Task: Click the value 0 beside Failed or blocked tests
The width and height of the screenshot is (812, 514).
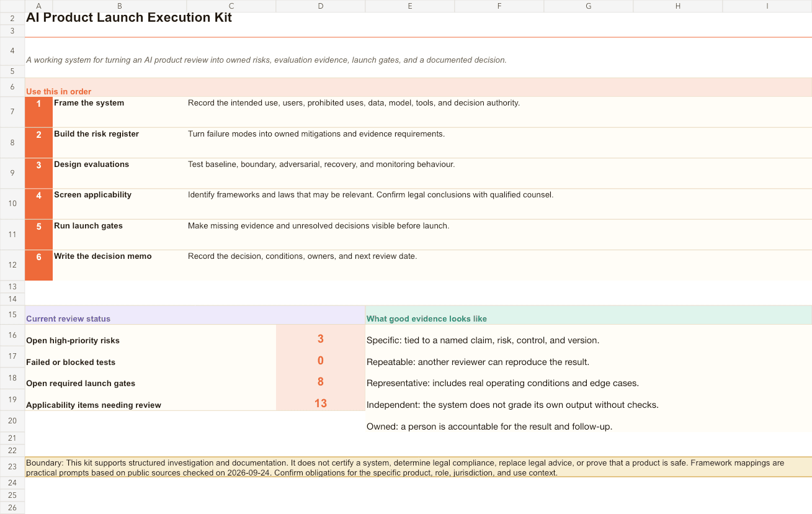Action: point(321,361)
